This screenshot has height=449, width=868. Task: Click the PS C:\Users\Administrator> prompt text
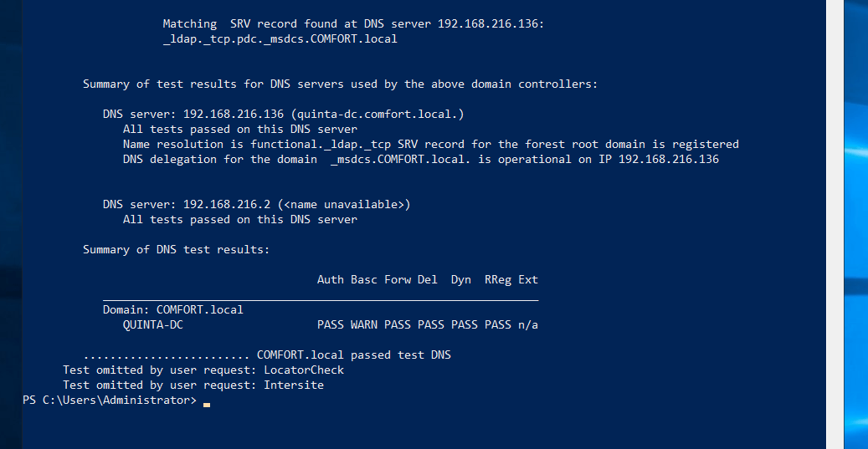point(110,401)
